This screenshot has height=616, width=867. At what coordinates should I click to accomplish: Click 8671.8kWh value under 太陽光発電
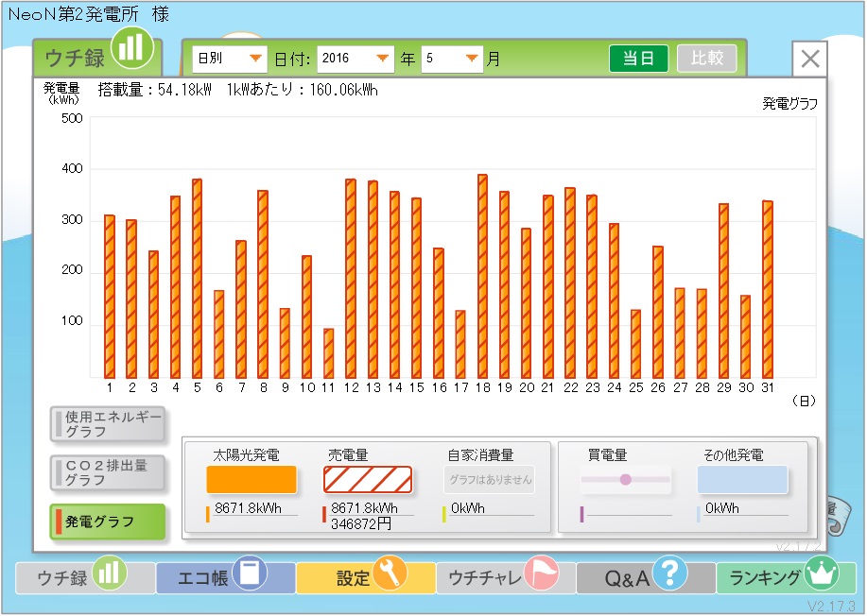click(249, 507)
